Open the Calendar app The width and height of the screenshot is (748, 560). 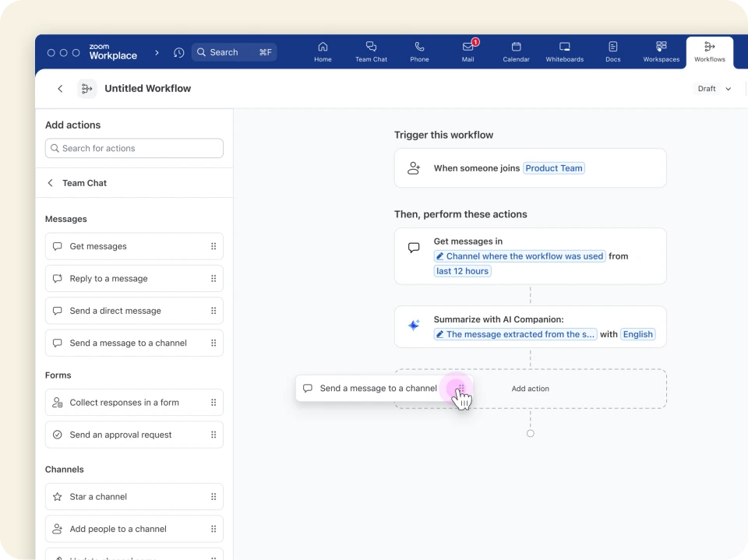click(x=516, y=51)
